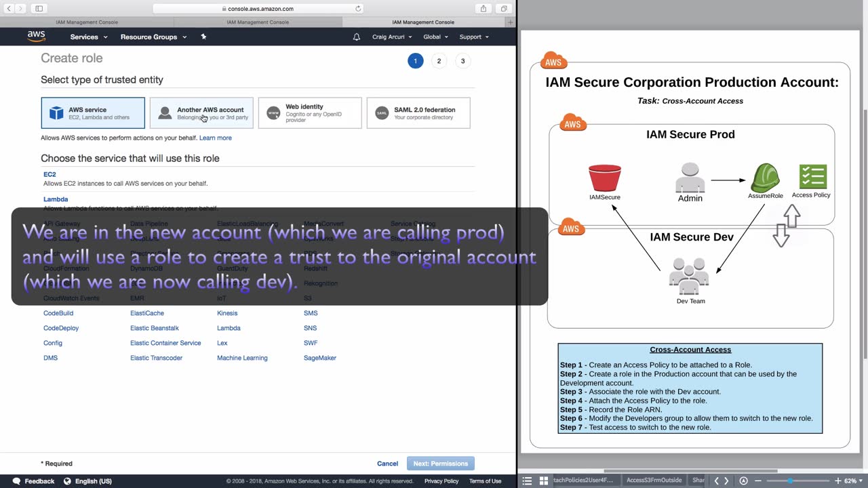868x488 pixels.
Task: Open the notifications bell
Action: click(x=357, y=37)
